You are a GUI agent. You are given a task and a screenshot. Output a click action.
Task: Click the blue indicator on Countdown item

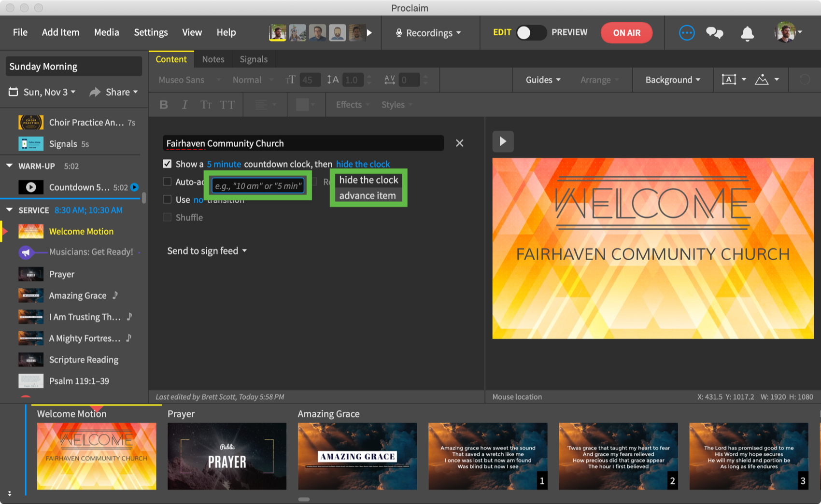coord(135,187)
